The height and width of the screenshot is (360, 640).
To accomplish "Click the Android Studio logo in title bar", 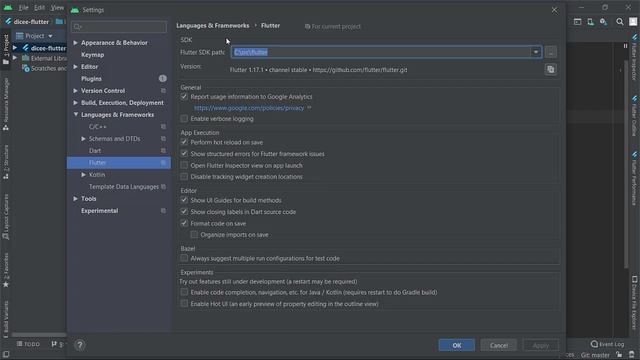I will [x=8, y=8].
